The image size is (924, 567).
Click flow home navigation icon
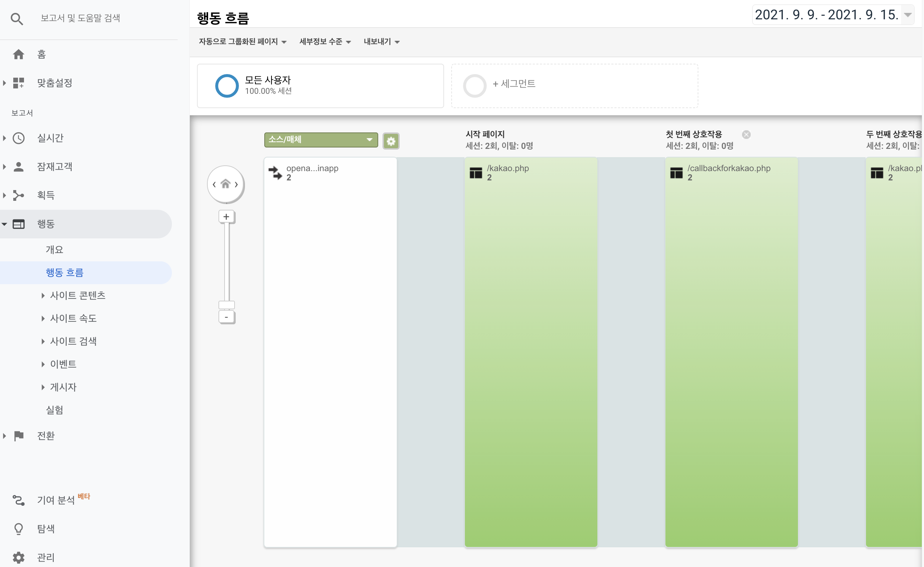[225, 184]
